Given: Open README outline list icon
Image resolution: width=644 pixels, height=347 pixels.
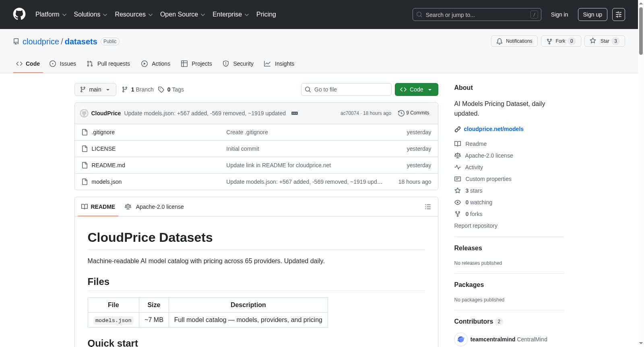Looking at the screenshot, I should pyautogui.click(x=428, y=207).
